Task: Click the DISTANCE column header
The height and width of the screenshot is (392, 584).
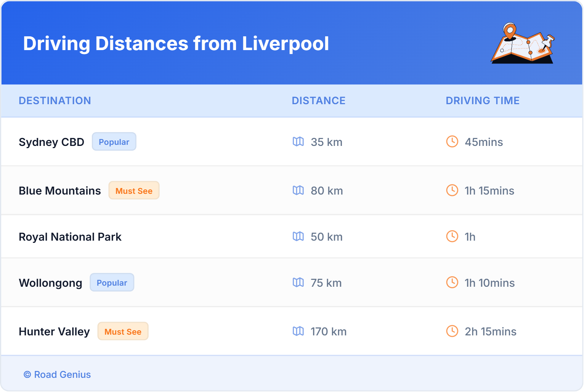Action: tap(319, 101)
